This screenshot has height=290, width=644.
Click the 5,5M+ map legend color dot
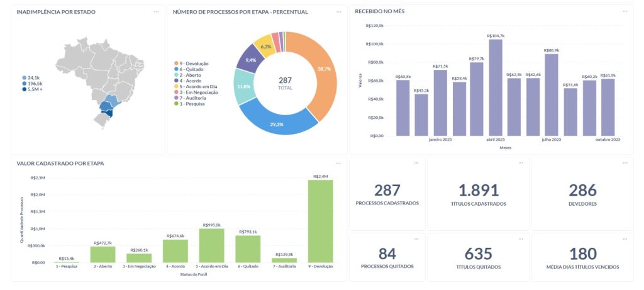(x=24, y=89)
